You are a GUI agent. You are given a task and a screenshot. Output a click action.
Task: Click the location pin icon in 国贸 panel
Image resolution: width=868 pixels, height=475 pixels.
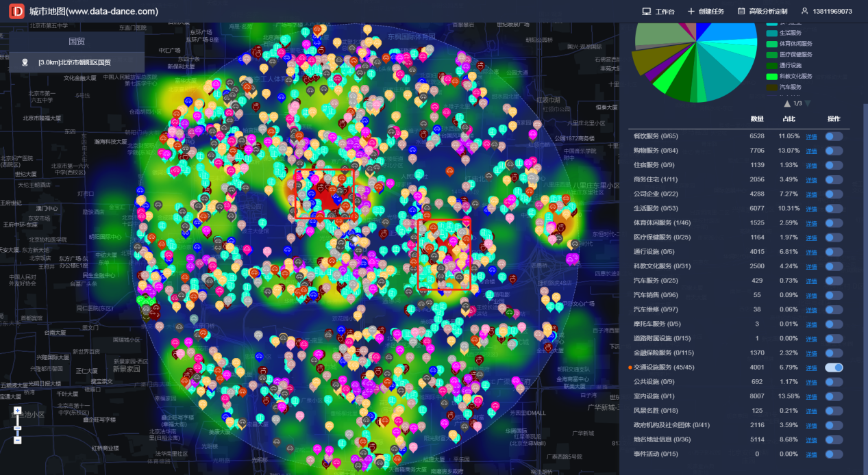point(25,62)
